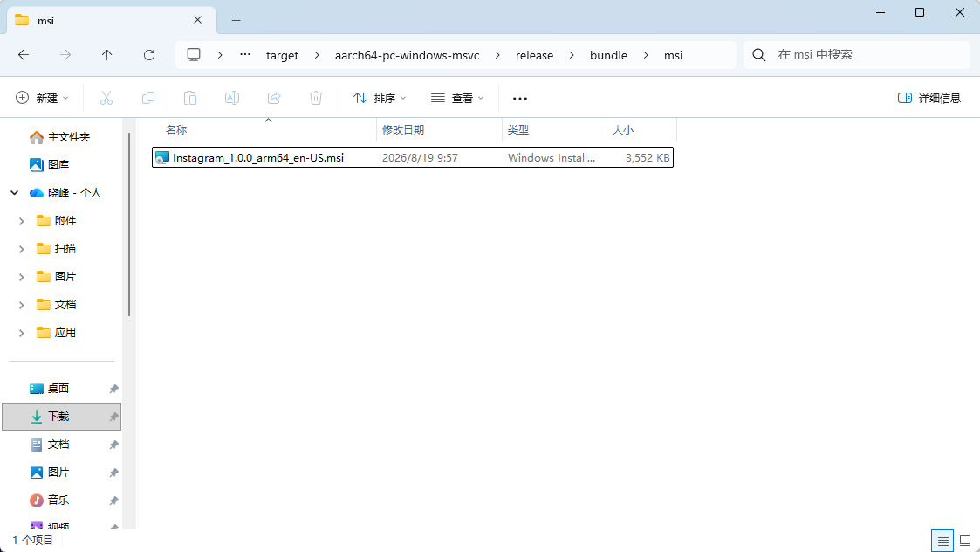Screen dimensions: 980x552
Task: Jump to release folder in breadcrumb
Action: 534,55
